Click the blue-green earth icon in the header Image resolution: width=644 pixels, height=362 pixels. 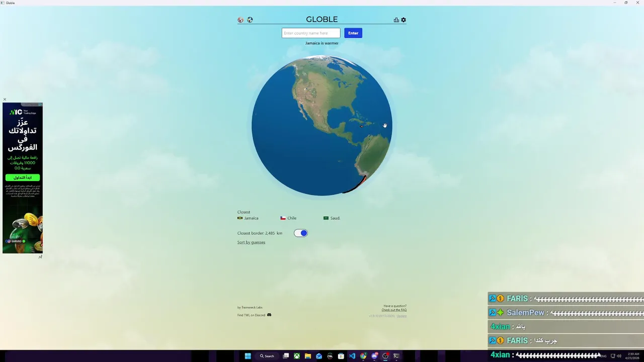[x=250, y=20]
